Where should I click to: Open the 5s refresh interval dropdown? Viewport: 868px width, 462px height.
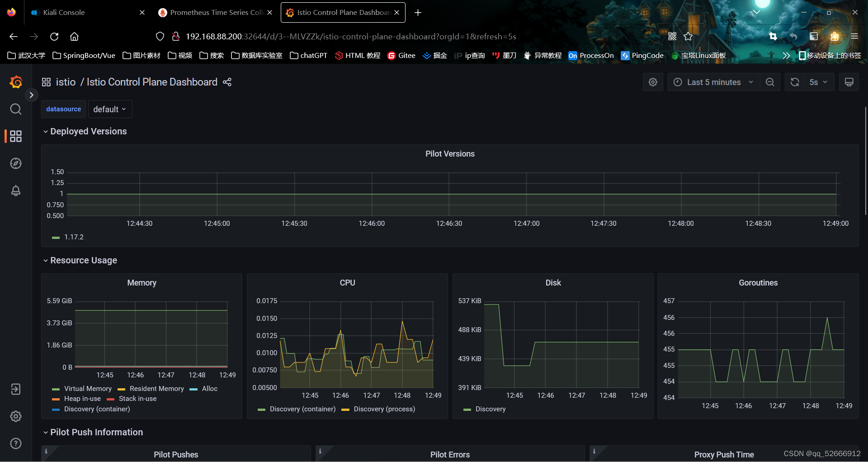(x=819, y=82)
